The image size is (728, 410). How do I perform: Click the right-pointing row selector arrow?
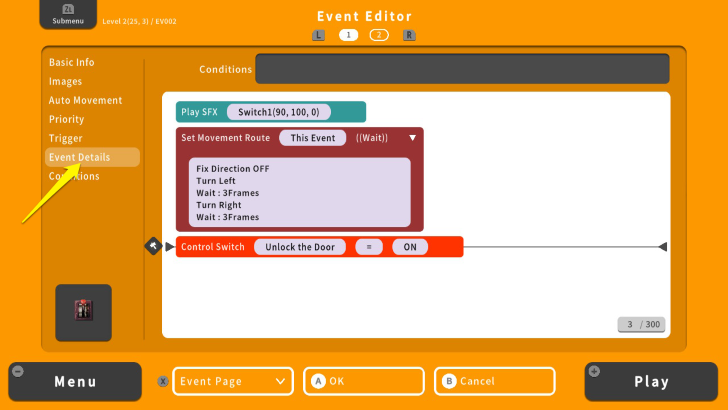tap(170, 247)
